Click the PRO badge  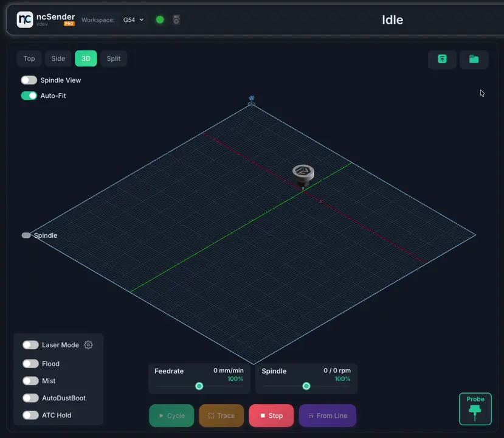[x=69, y=24]
